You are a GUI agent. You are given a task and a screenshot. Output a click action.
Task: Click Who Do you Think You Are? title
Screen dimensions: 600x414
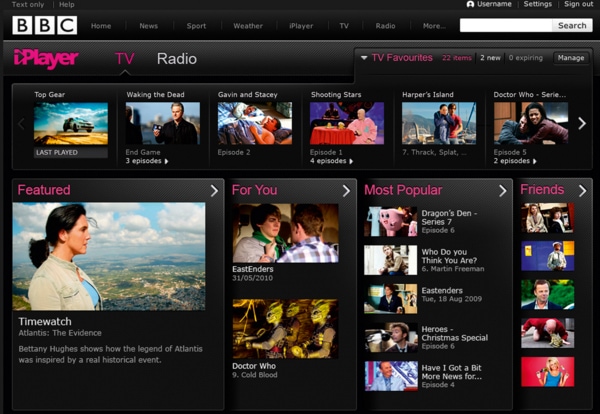click(x=449, y=256)
